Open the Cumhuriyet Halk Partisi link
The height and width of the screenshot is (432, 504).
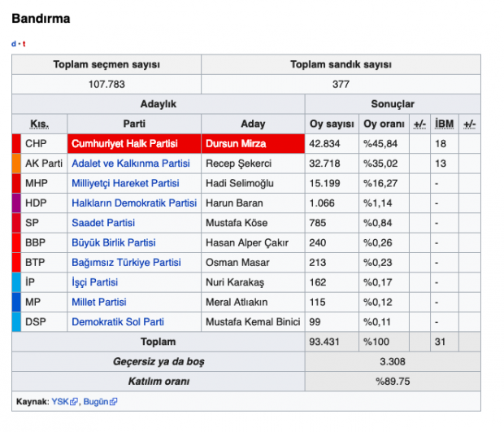[124, 143]
